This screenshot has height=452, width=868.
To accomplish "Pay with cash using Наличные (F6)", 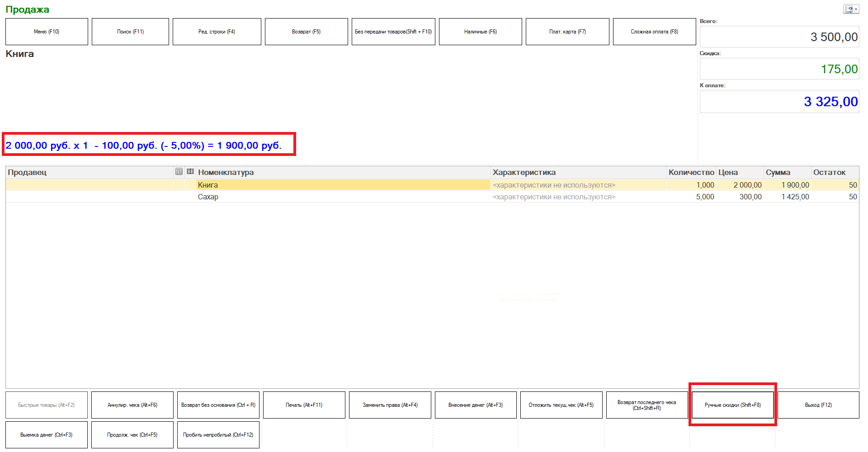I will [x=480, y=32].
